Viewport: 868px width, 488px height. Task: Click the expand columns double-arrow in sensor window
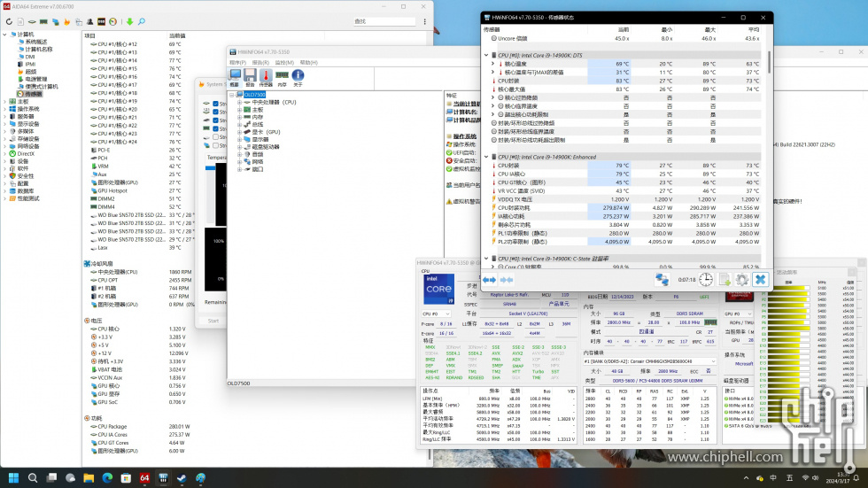coord(489,280)
